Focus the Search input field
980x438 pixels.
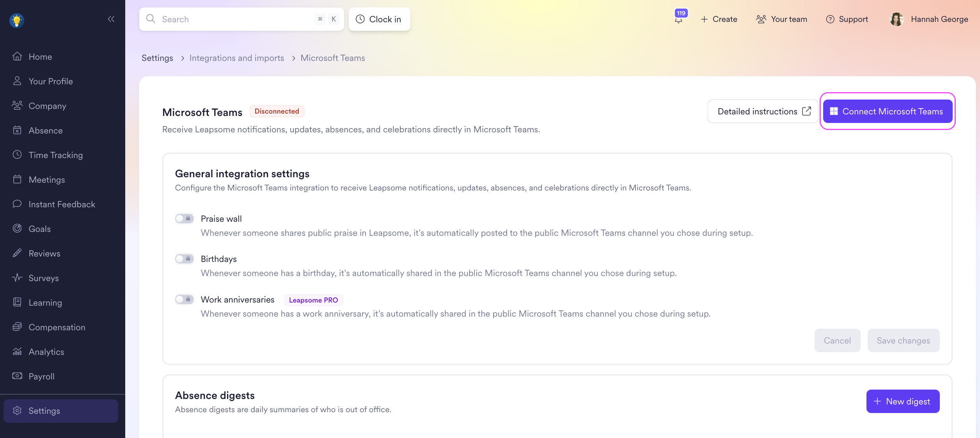(x=234, y=19)
